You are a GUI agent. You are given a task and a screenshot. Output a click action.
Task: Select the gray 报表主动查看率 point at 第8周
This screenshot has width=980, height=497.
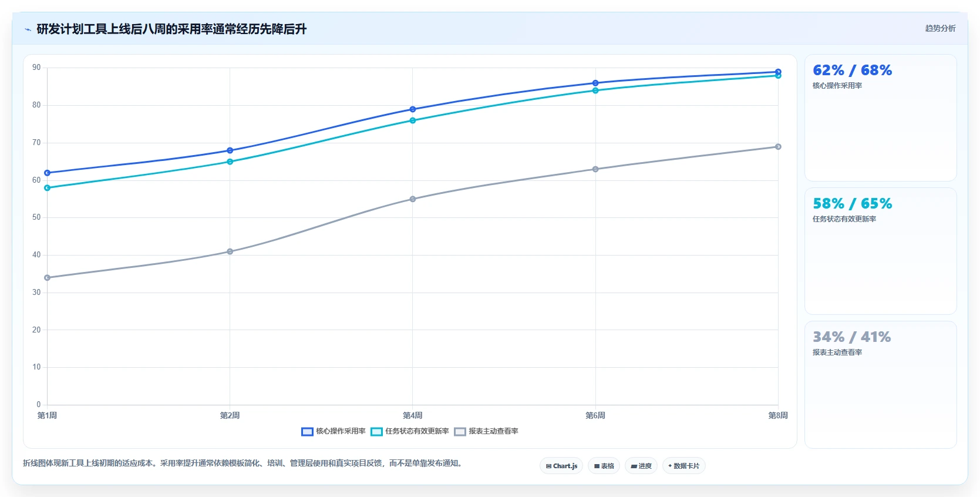click(778, 147)
